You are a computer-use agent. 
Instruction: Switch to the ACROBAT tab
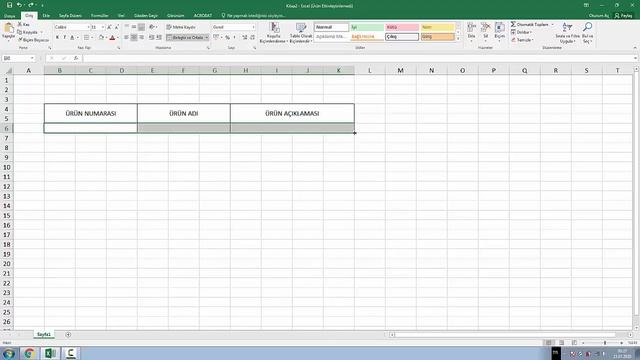pyautogui.click(x=202, y=16)
